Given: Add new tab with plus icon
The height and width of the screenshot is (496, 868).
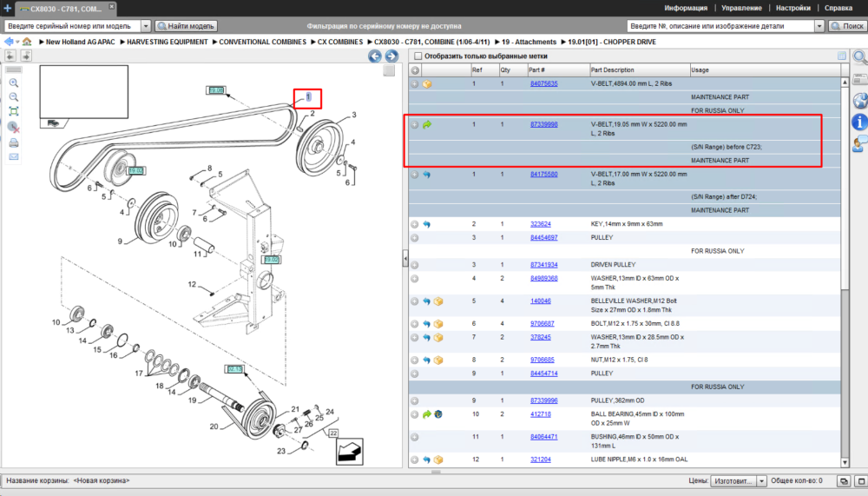Looking at the screenshot, I should click(x=7, y=8).
